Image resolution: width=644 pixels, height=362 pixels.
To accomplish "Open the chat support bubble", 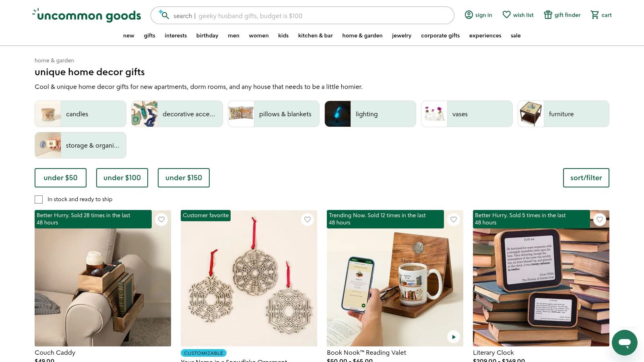I will coord(624,343).
